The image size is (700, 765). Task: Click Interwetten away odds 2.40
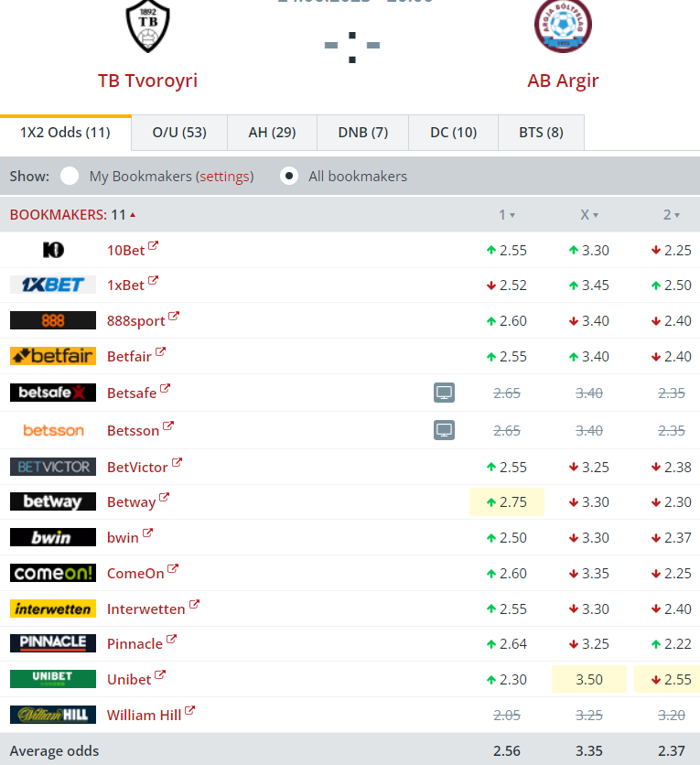coord(672,609)
